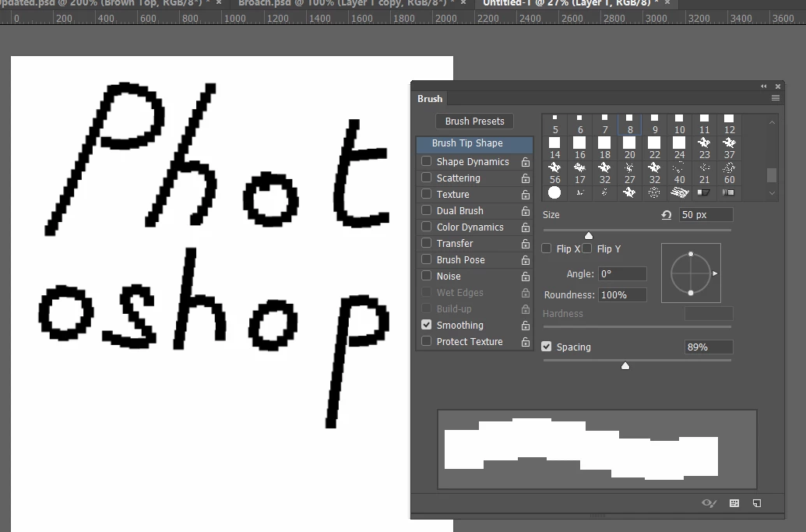Open the Transfer settings label
Viewport: 806px width, 532px height.
pyautogui.click(x=455, y=244)
